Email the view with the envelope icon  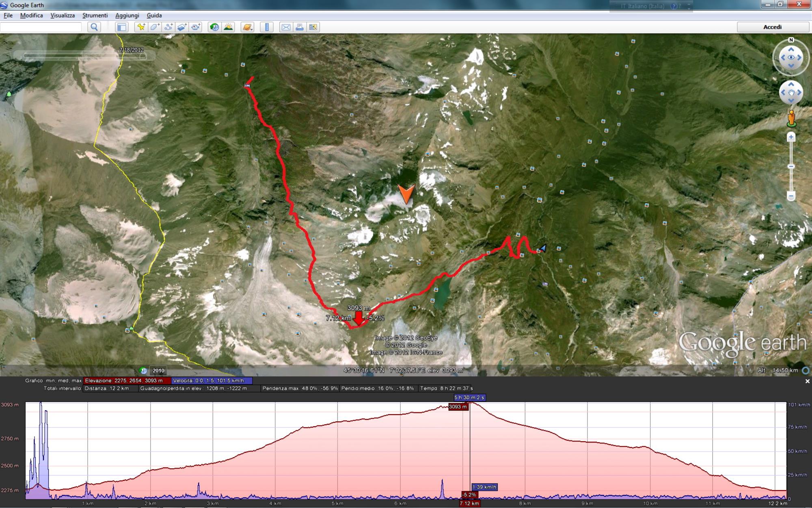click(x=286, y=27)
